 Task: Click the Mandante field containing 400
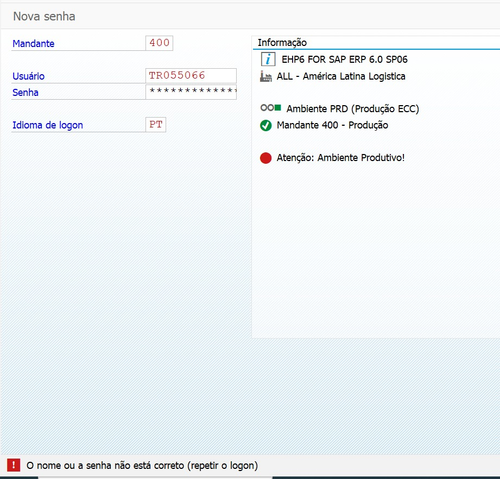pyautogui.click(x=159, y=43)
